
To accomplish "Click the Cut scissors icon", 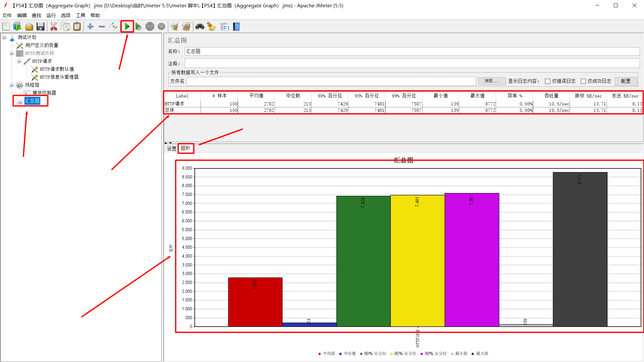I will click(x=54, y=27).
